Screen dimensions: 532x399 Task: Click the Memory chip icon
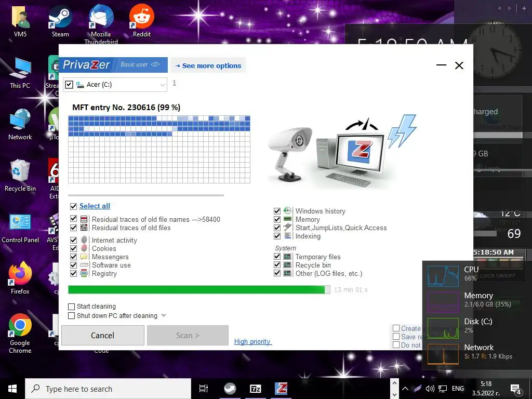tap(287, 219)
